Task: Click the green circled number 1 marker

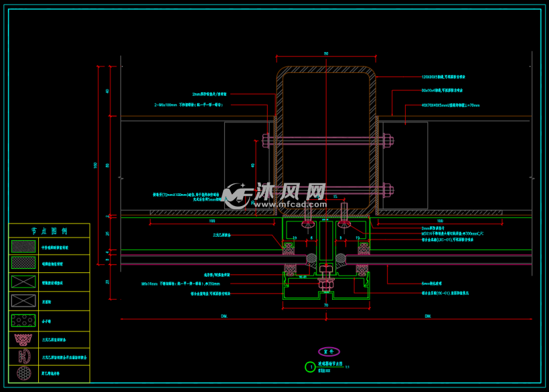Action: point(310,367)
